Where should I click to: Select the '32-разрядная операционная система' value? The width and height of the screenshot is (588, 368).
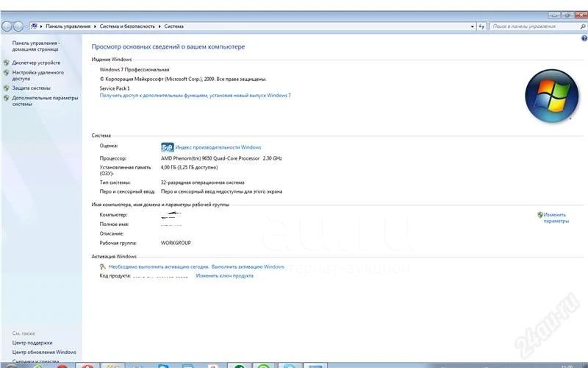click(203, 183)
